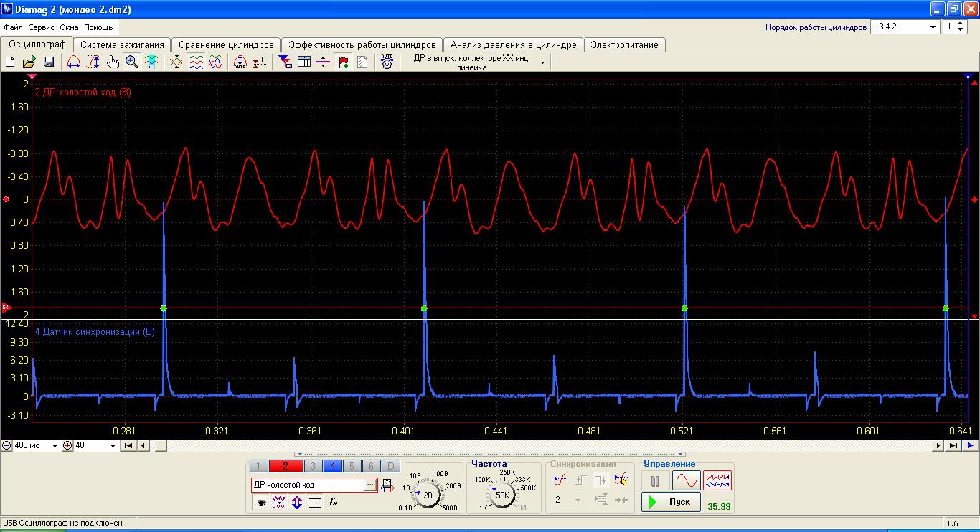
Task: Show the grid table icon
Action: click(x=304, y=62)
